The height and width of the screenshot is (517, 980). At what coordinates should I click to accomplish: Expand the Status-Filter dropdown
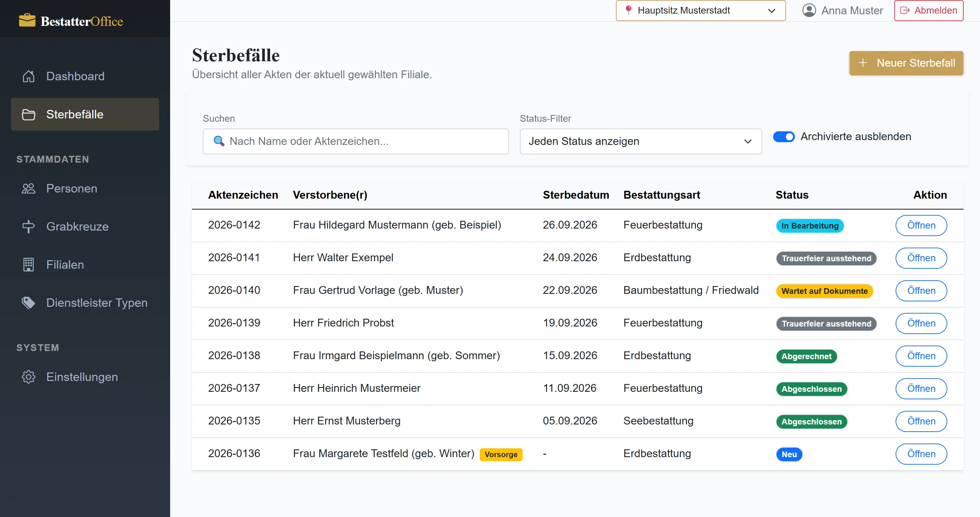coord(641,141)
